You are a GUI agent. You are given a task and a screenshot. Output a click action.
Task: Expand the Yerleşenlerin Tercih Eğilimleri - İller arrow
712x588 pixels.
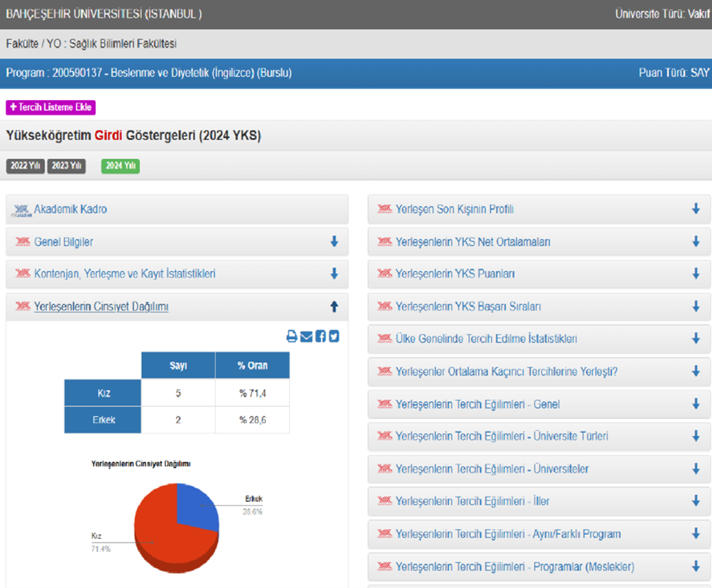[695, 501]
